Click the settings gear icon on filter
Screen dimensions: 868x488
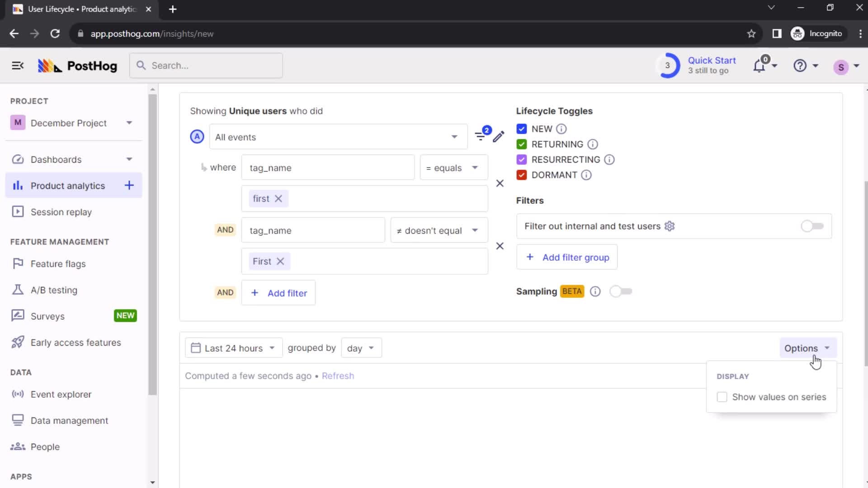click(669, 226)
